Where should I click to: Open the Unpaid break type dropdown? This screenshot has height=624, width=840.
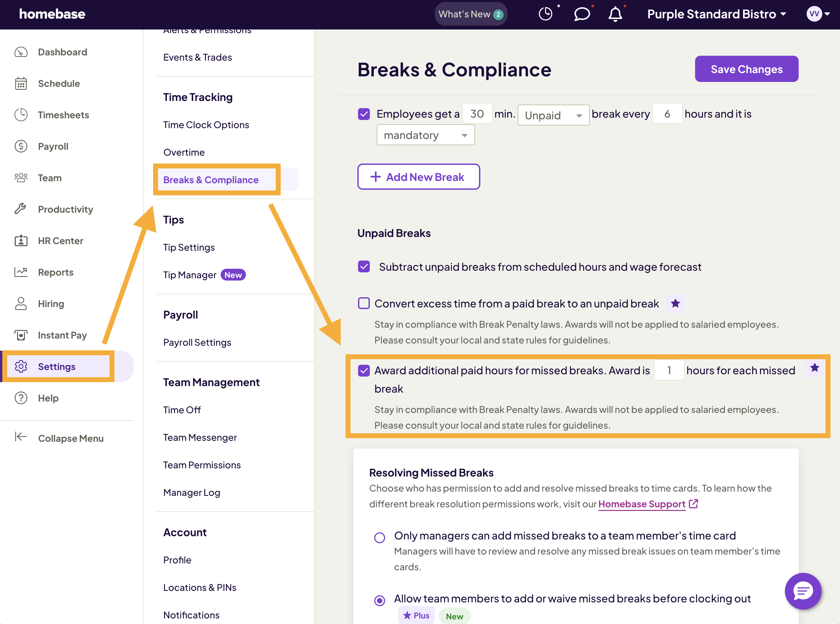coord(553,115)
